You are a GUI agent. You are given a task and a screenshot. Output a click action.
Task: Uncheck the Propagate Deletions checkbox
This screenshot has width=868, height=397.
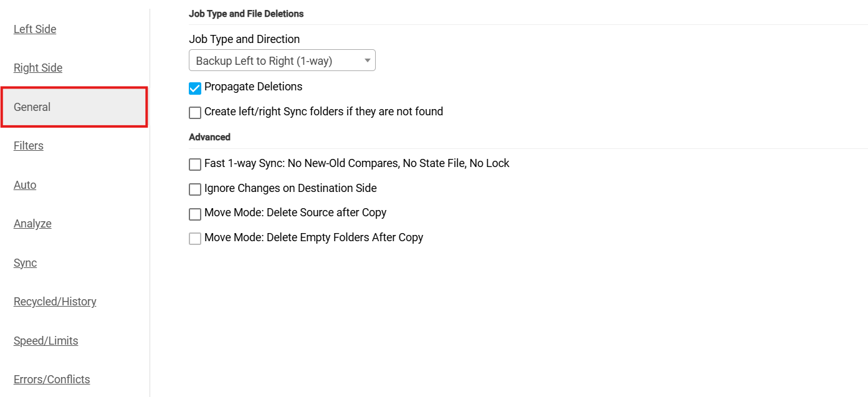195,88
